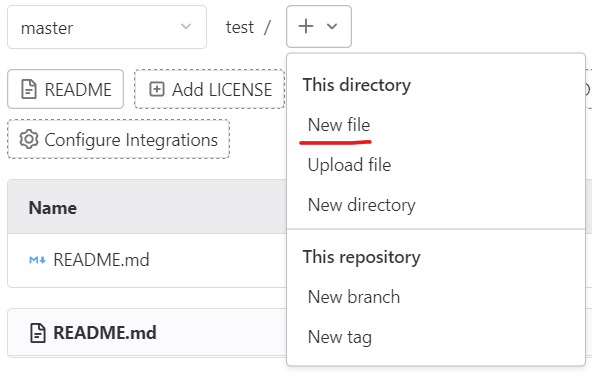The height and width of the screenshot is (377, 592).
Task: Open the master branch dropdown
Action: click(107, 27)
